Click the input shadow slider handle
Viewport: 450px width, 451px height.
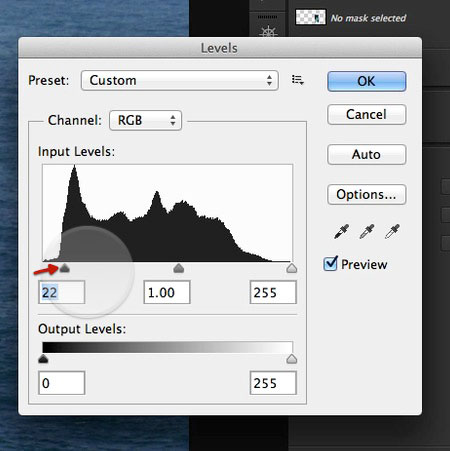point(65,268)
